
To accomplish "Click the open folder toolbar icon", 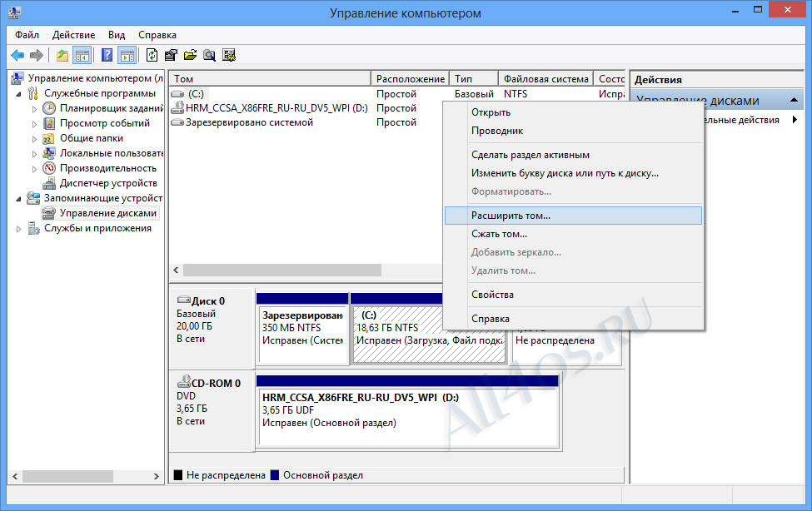I will tap(190, 55).
